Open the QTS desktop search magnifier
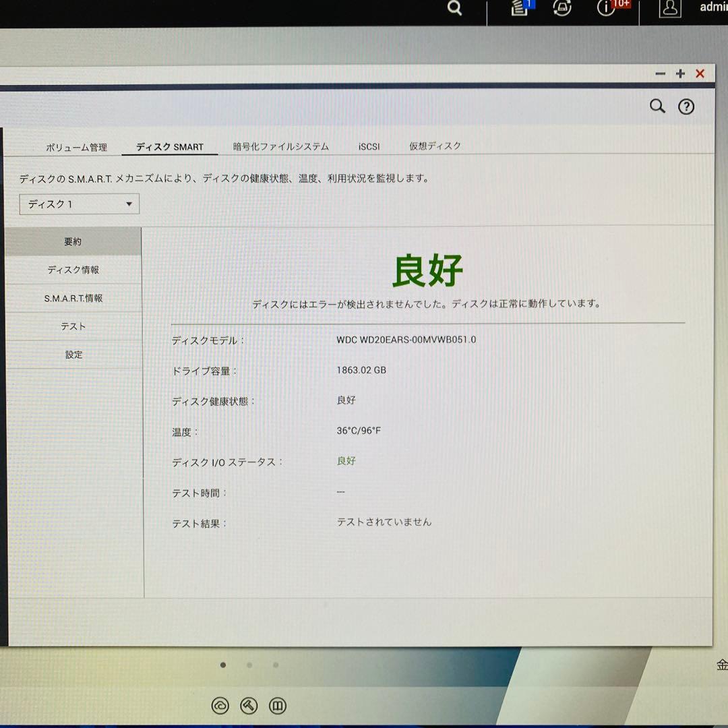The width and height of the screenshot is (728, 728). coord(454,8)
